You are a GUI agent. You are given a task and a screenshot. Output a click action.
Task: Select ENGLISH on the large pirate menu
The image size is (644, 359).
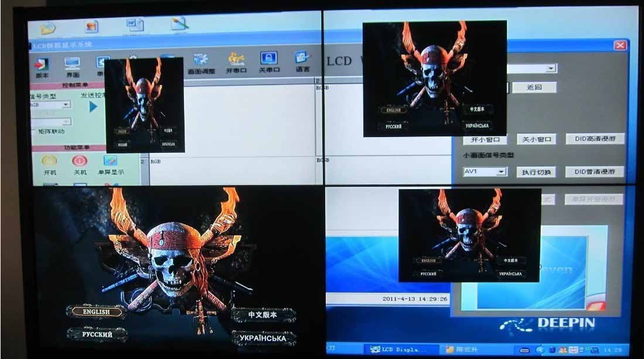pyautogui.click(x=97, y=312)
